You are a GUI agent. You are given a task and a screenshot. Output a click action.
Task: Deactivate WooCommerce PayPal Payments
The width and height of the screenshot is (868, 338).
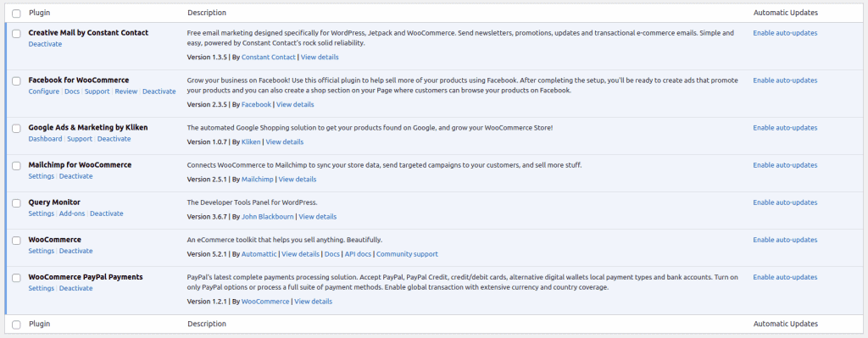point(76,289)
